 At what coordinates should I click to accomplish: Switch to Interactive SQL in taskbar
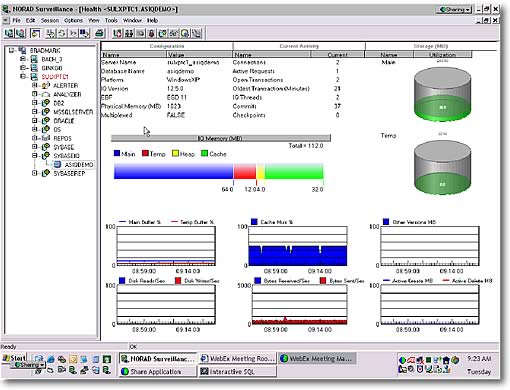tap(237, 371)
